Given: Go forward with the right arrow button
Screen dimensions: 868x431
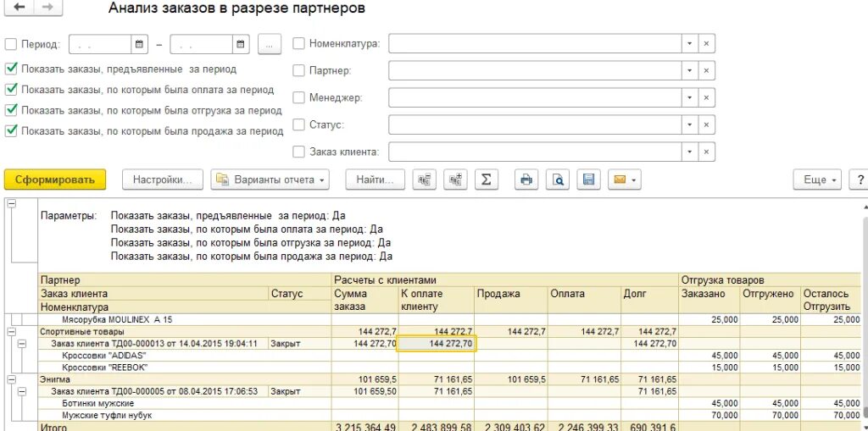Looking at the screenshot, I should [x=48, y=7].
